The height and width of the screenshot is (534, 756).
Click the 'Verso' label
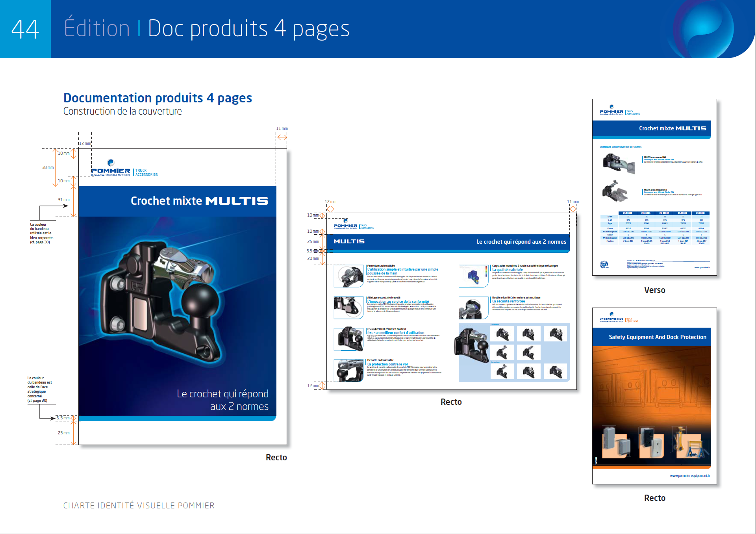(655, 290)
